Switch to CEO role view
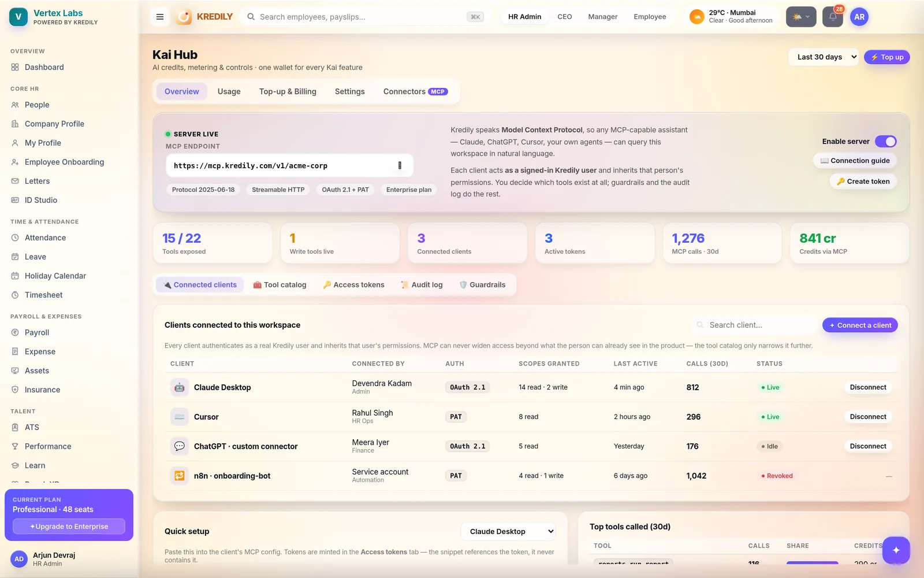 pos(565,17)
